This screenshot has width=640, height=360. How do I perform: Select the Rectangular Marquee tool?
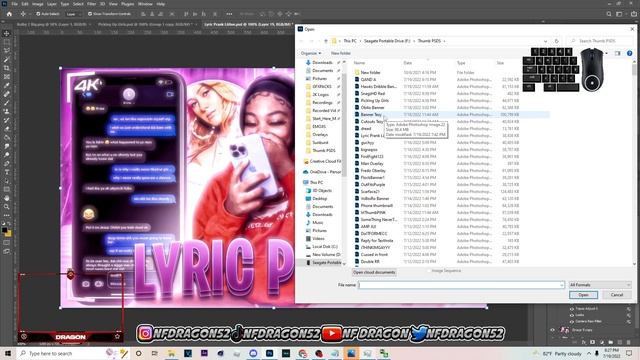pos(7,42)
